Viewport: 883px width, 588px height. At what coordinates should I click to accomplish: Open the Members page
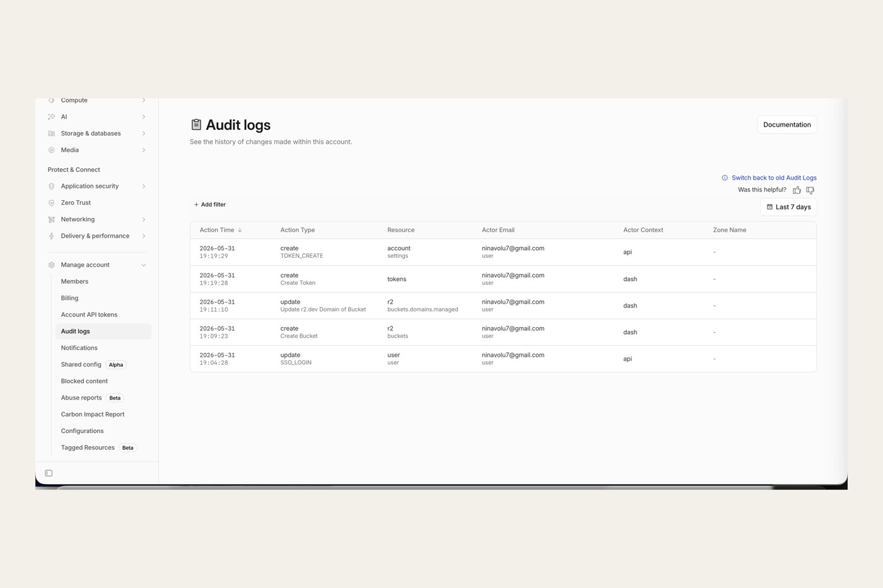pyautogui.click(x=74, y=282)
